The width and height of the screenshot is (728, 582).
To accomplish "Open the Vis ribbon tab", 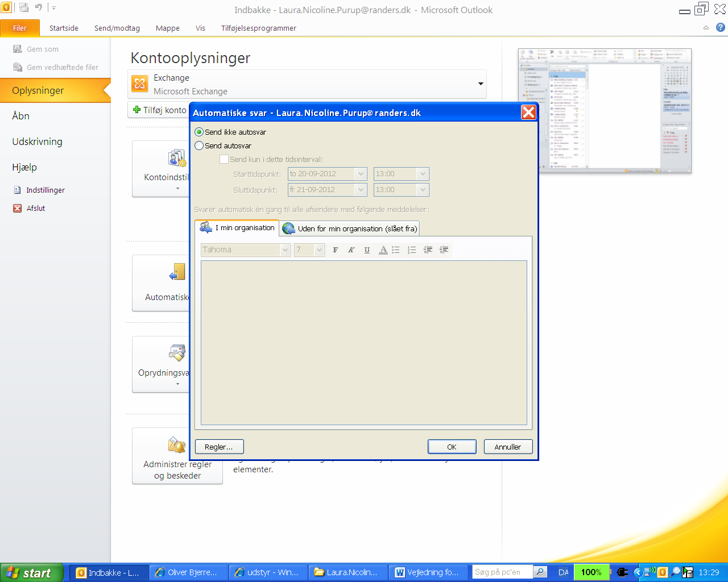I will (x=200, y=28).
